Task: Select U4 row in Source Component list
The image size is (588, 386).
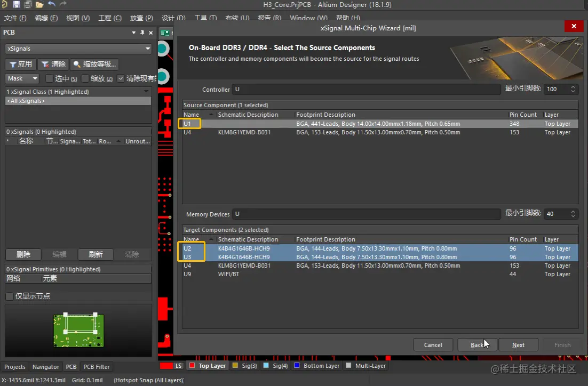Action: point(380,132)
